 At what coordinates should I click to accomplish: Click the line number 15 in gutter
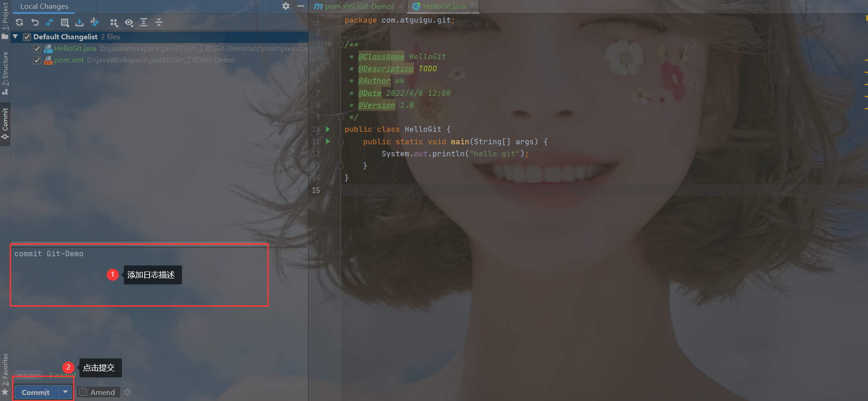pos(316,190)
